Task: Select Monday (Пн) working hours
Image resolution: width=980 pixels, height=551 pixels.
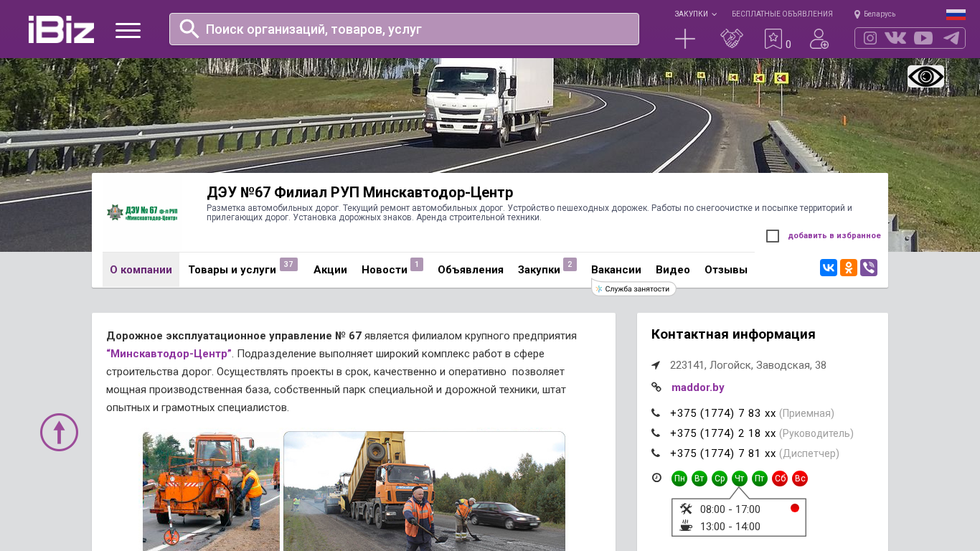Action: coord(679,479)
